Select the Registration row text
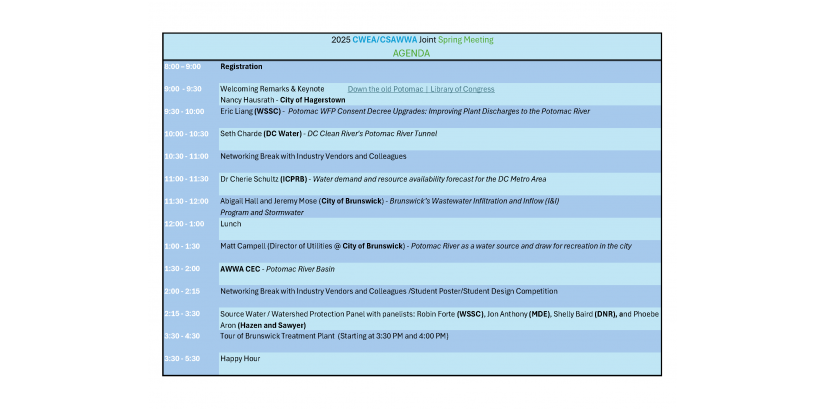Image resolution: width=826 pixels, height=409 pixels. click(241, 66)
